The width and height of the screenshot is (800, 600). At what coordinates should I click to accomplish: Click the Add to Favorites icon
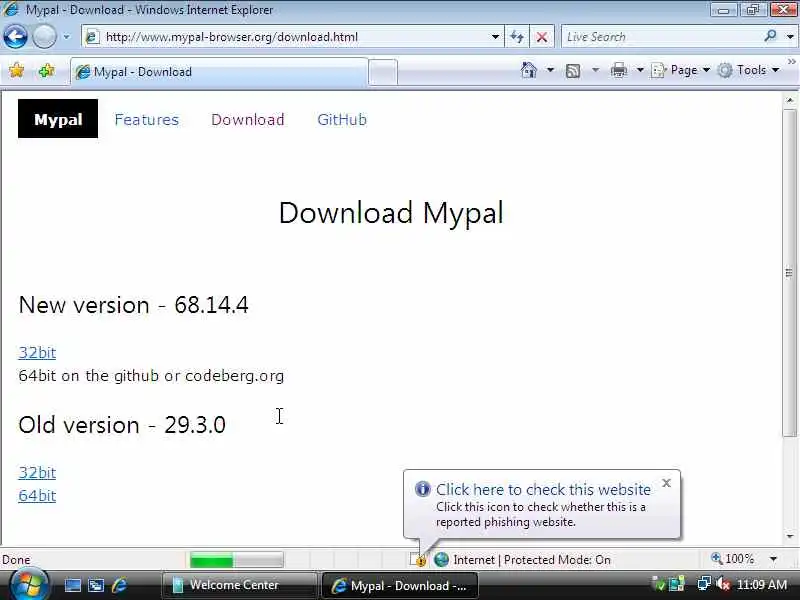coord(46,70)
